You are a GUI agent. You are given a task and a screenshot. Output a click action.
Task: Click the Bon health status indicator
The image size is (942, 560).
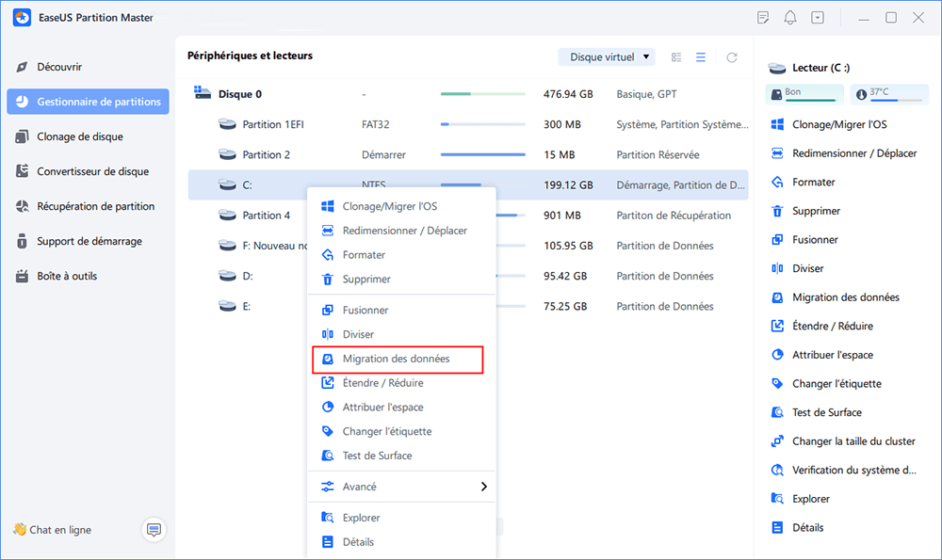click(x=804, y=93)
